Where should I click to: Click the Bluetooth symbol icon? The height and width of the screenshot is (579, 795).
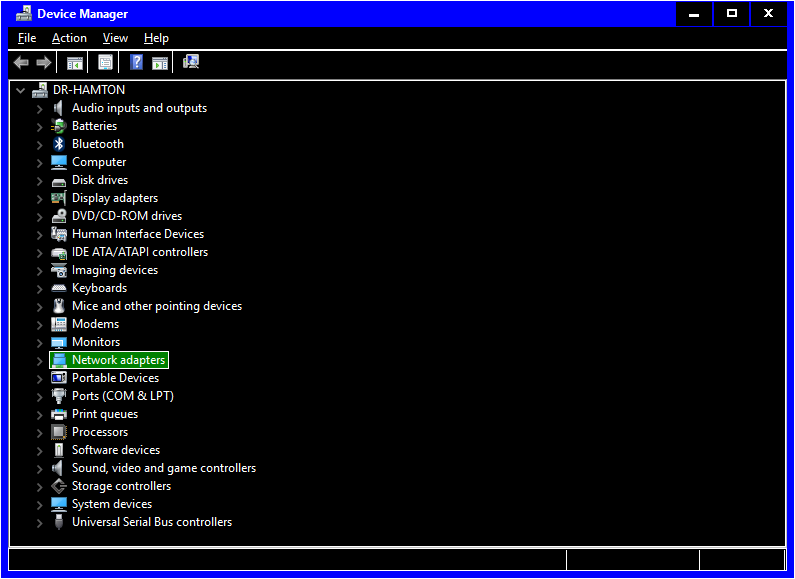(59, 144)
